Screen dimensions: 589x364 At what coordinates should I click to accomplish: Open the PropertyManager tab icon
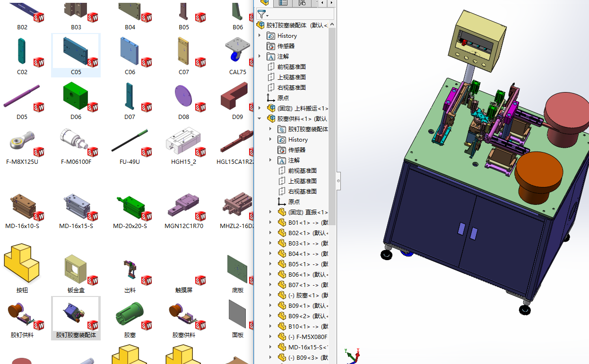(283, 3)
